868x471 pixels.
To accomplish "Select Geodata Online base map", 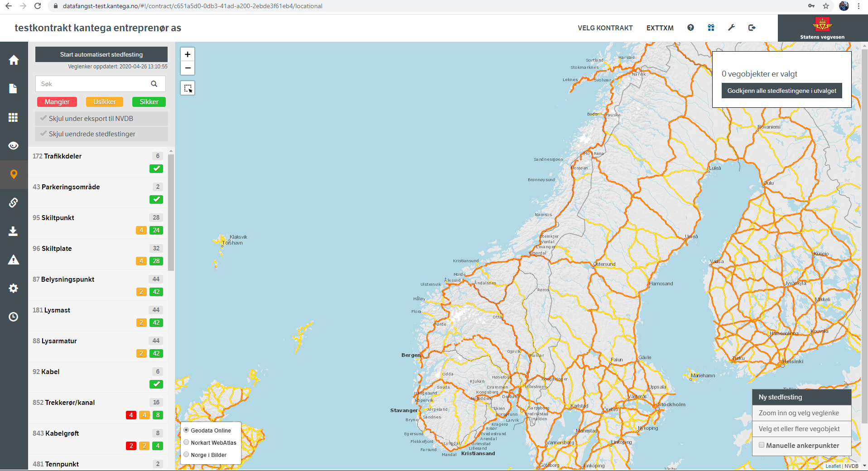I will point(186,430).
